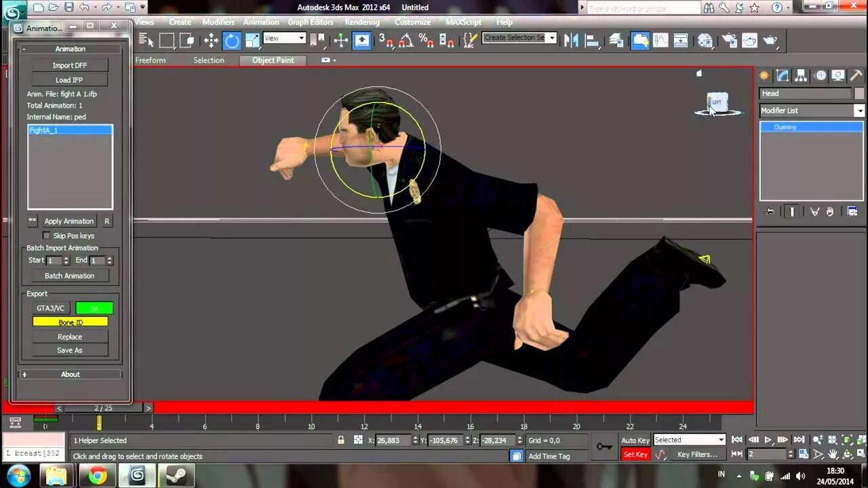This screenshot has width=868, height=488.
Task: Open the Material Editor icon
Action: coord(706,41)
